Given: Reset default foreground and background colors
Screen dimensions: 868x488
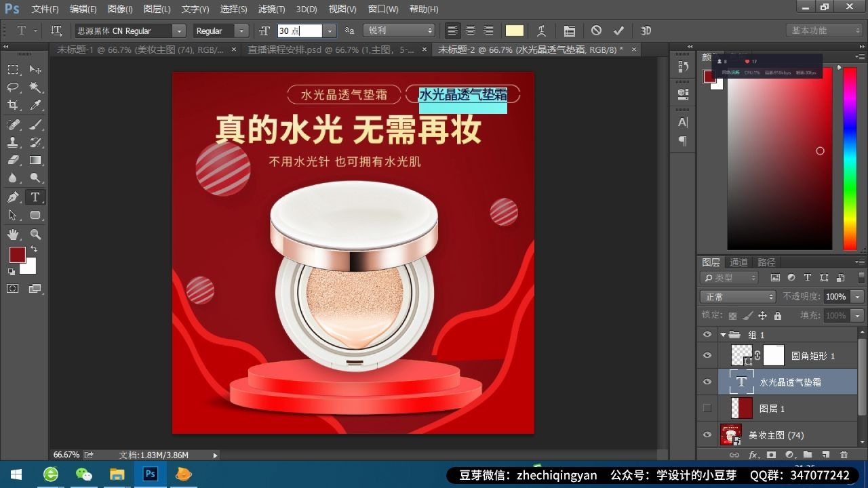Looking at the screenshot, I should pos(11,272).
